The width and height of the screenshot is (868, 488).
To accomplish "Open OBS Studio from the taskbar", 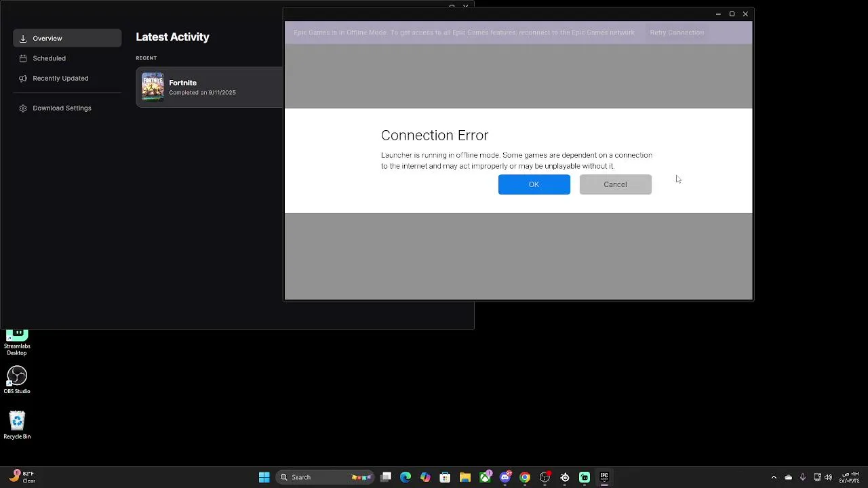I will coord(545,477).
